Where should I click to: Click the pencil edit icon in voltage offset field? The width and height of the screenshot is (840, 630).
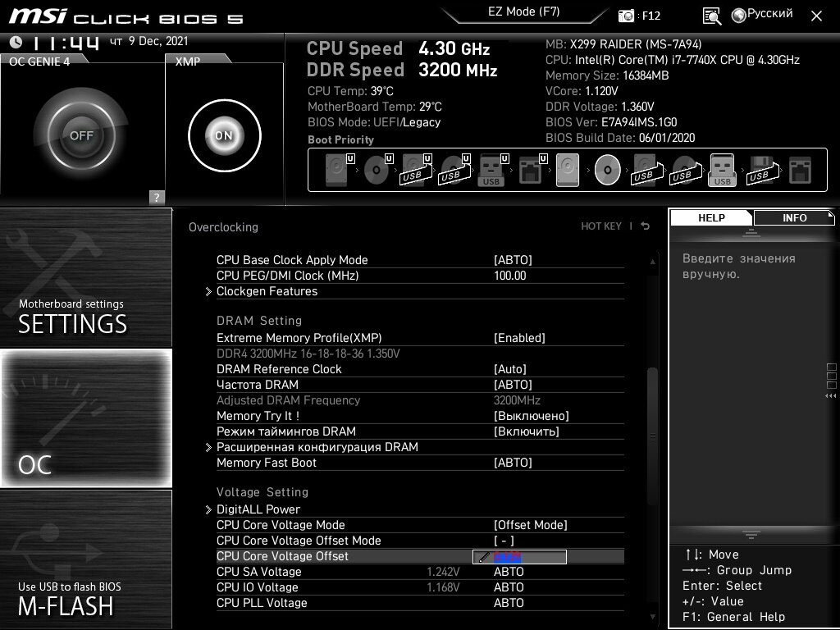[x=484, y=557]
